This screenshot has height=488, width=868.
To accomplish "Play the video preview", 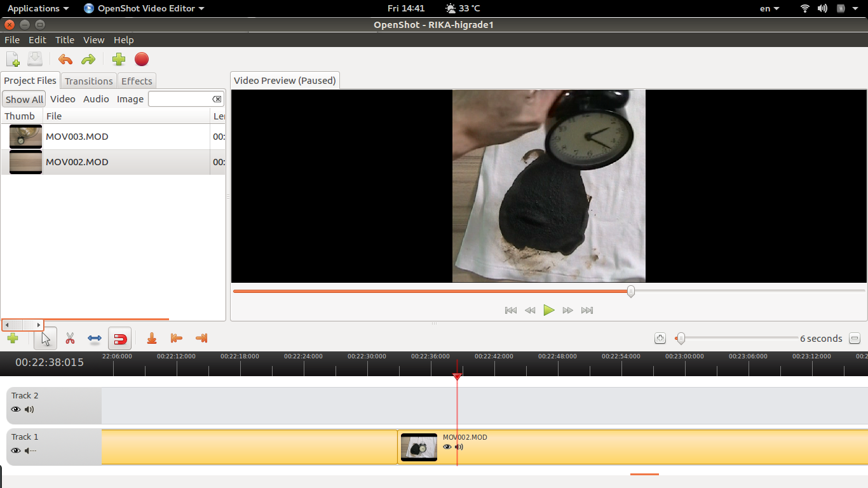I will click(549, 311).
